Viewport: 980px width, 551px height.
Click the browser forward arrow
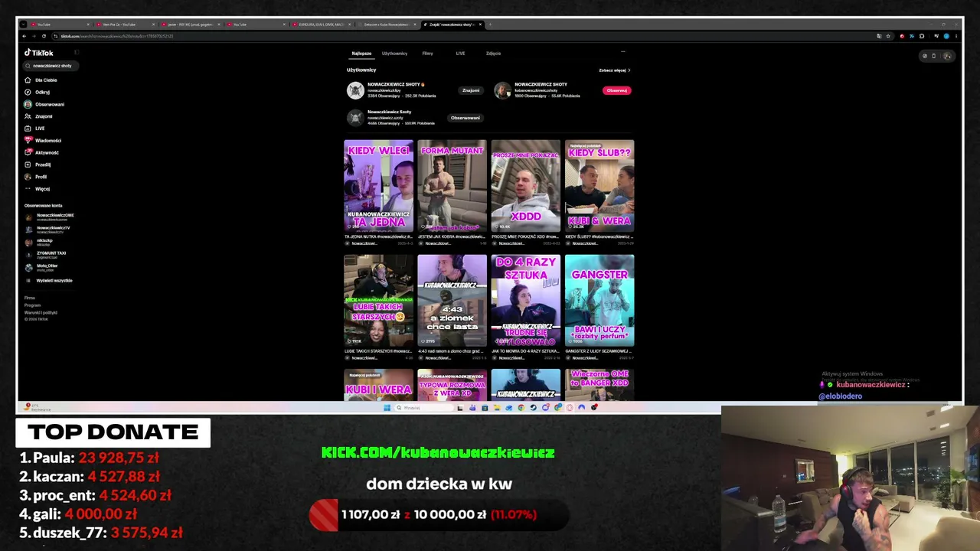click(34, 36)
